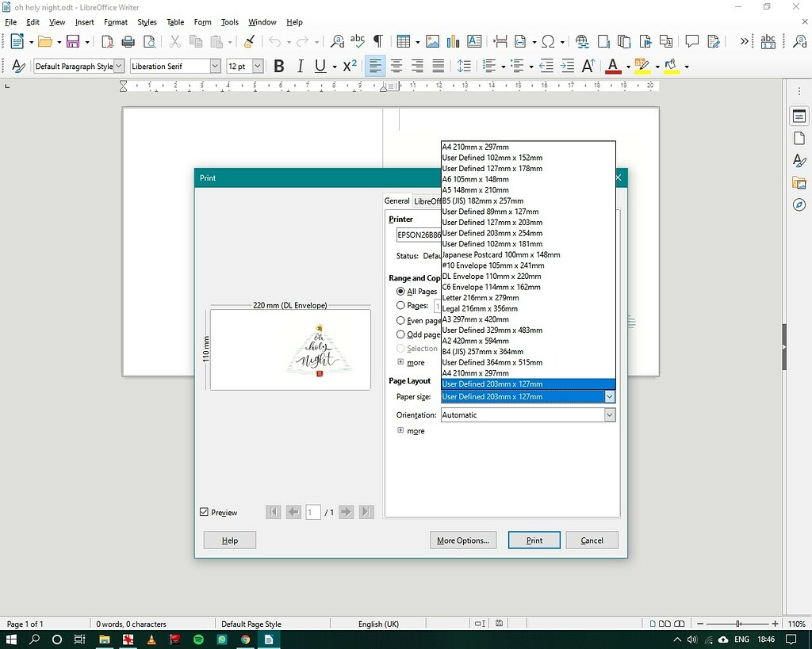Click the Cancel button
812x649 pixels.
(x=592, y=540)
